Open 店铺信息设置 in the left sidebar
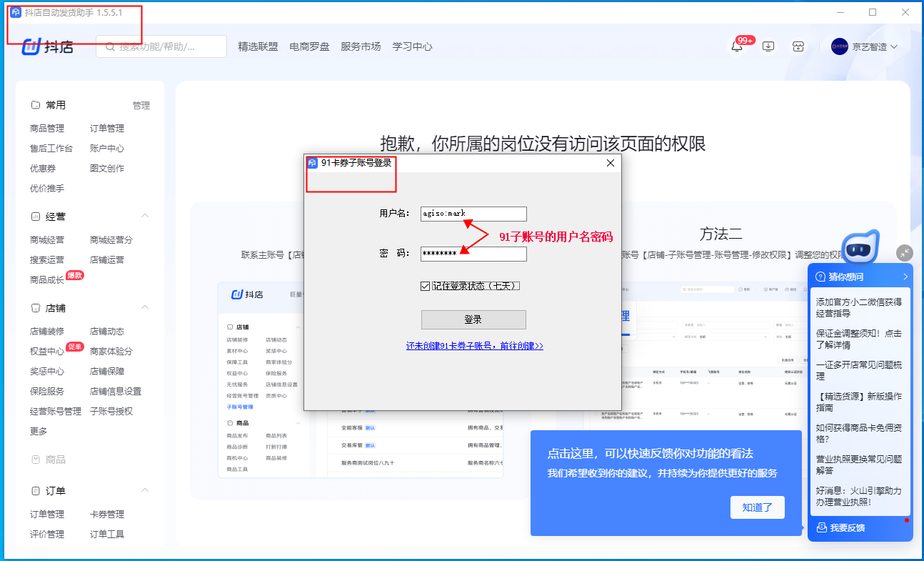 [x=116, y=392]
